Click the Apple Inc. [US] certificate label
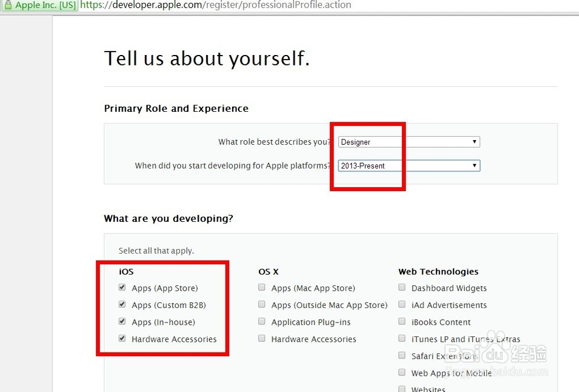579x392 pixels. [x=45, y=5]
